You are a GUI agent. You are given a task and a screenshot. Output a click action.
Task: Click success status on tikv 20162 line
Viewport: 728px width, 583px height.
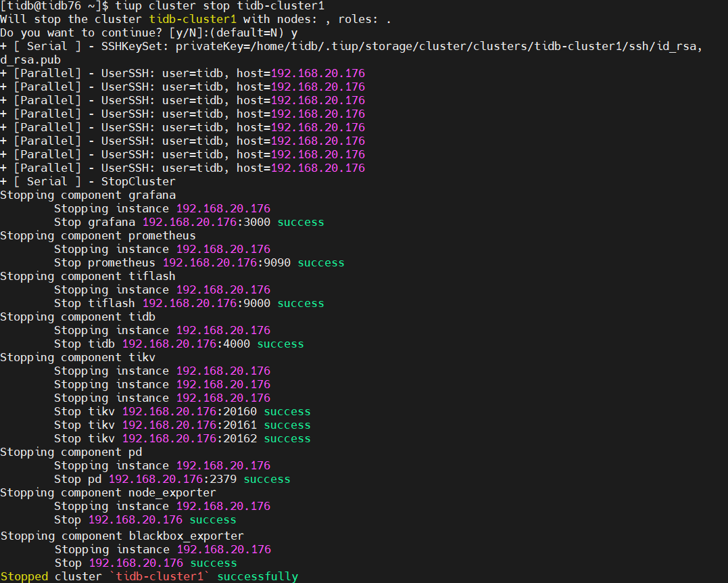(x=287, y=438)
